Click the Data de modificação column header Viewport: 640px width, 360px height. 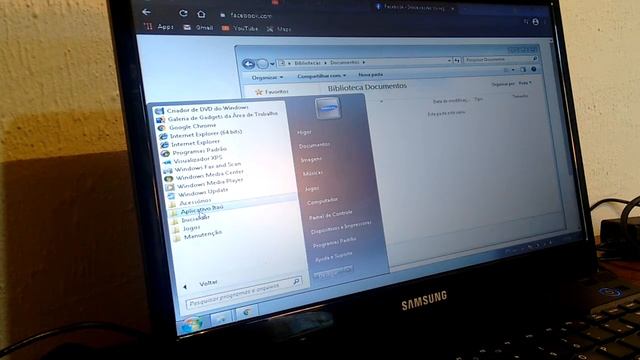pyautogui.click(x=451, y=100)
